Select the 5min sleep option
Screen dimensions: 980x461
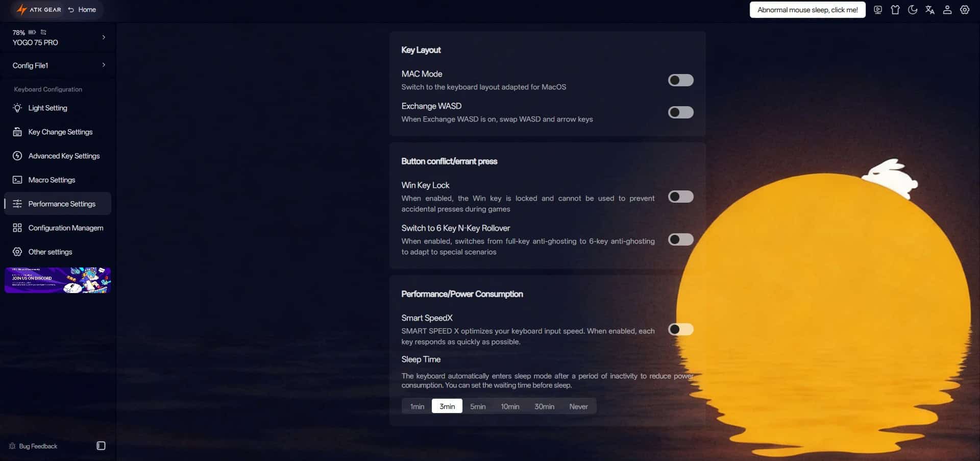click(x=478, y=406)
